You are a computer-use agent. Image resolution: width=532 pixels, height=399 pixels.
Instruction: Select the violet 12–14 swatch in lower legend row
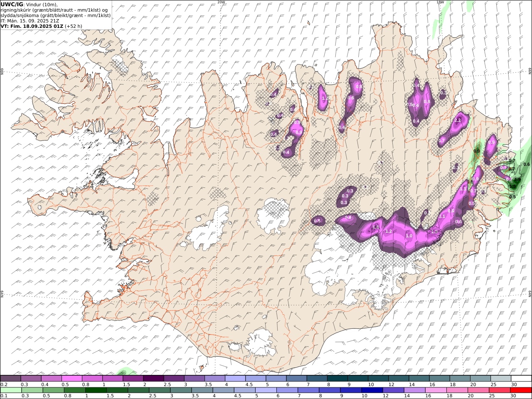coord(393,390)
